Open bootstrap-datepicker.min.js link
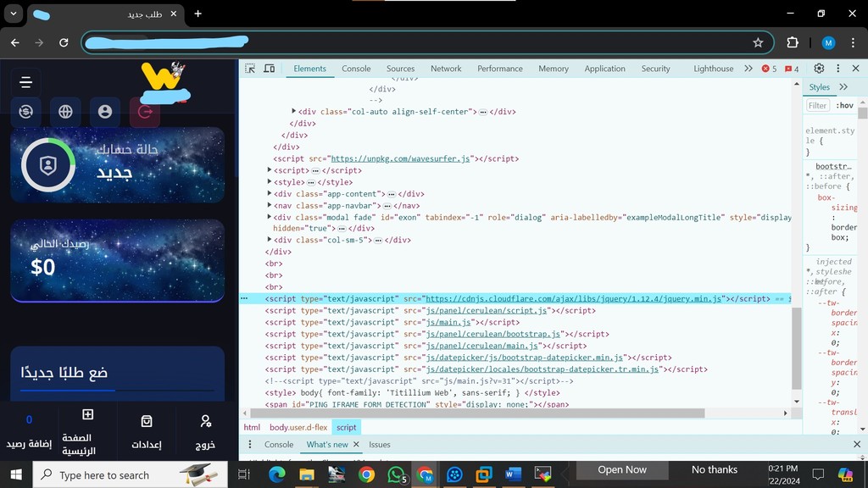The width and height of the screenshot is (868, 488). 524,358
